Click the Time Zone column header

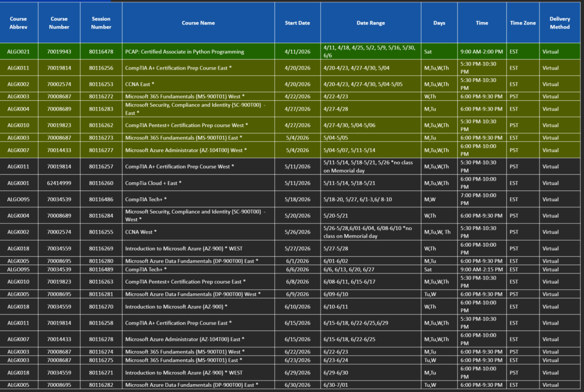click(x=522, y=23)
